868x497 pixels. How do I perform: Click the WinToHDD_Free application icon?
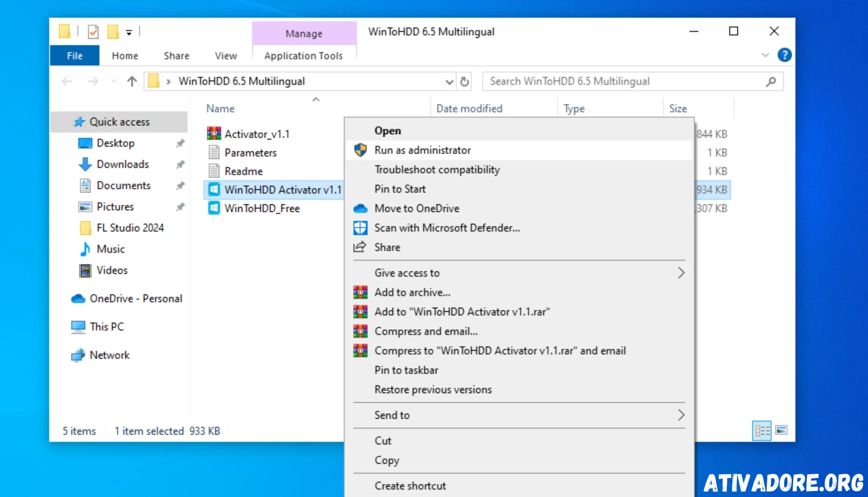point(213,208)
